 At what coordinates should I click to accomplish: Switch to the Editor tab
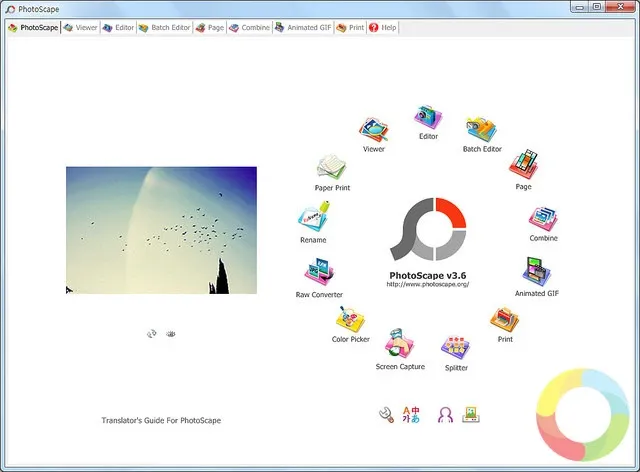118,28
